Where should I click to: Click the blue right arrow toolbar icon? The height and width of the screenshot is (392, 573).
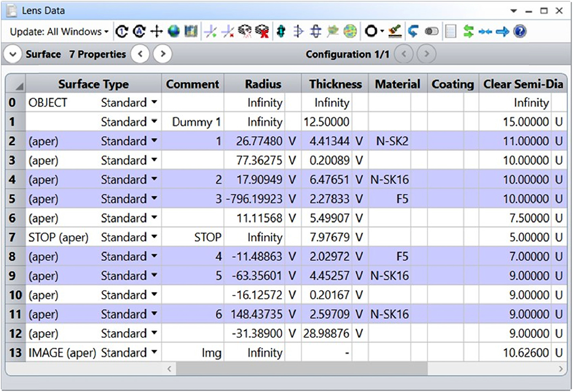pos(502,31)
